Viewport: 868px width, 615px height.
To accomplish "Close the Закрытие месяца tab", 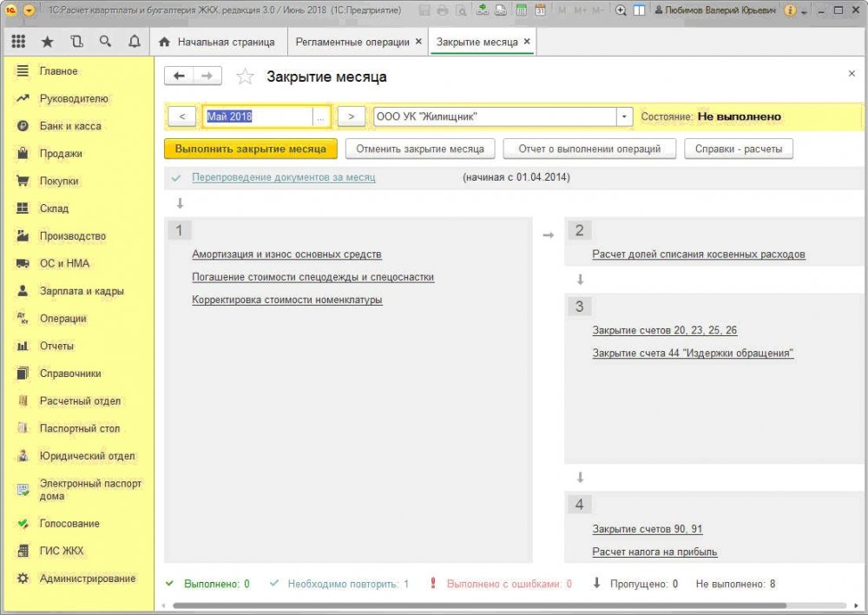I will point(527,42).
